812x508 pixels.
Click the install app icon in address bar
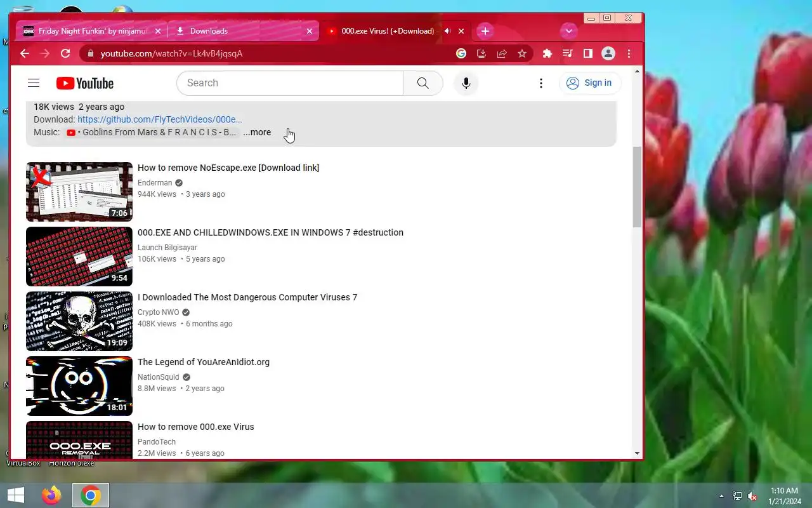tap(481, 53)
